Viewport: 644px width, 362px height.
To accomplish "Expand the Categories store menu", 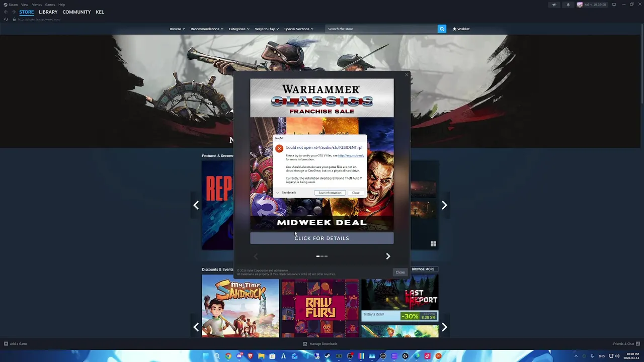I will [239, 29].
